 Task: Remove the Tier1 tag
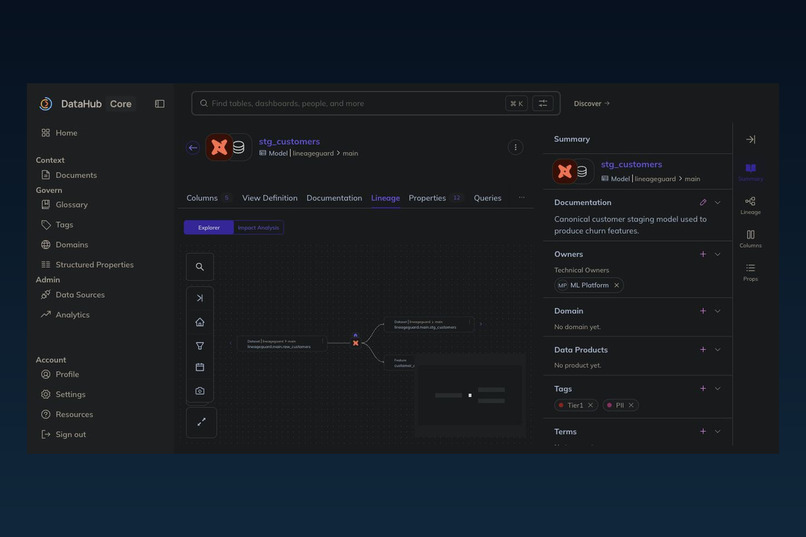click(x=590, y=405)
